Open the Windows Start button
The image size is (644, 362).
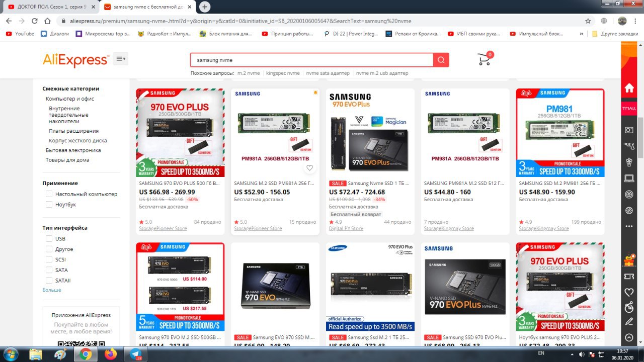(10, 354)
